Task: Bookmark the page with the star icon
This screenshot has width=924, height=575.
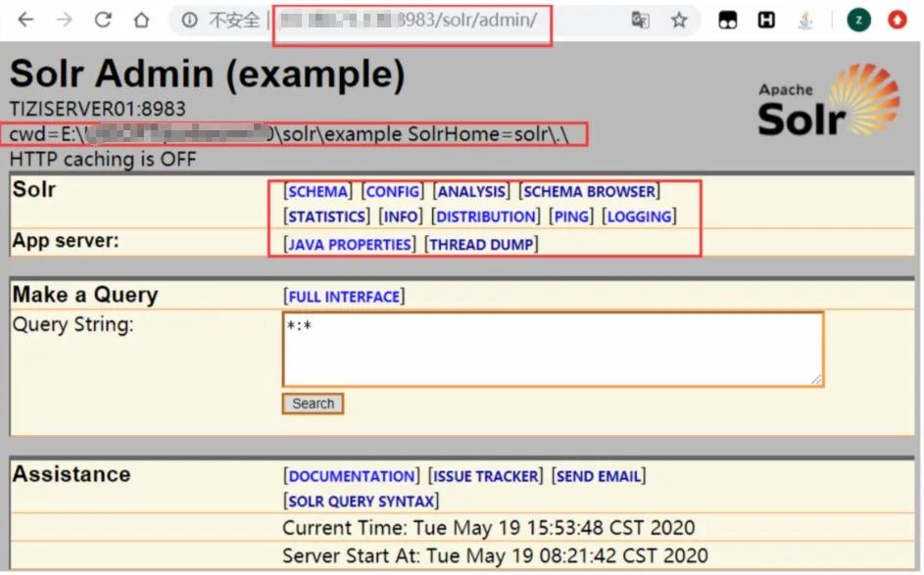Action: 679,20
